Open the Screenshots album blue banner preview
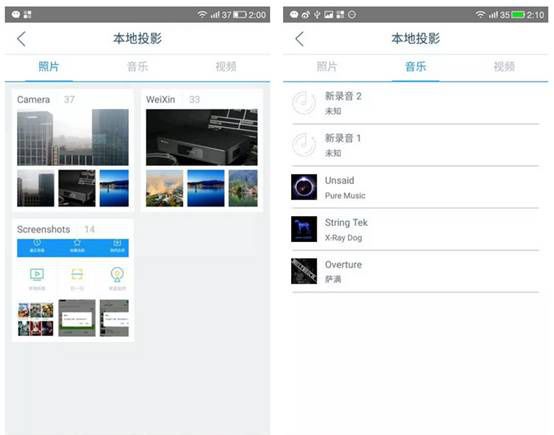This screenshot has width=554, height=435. click(x=73, y=248)
